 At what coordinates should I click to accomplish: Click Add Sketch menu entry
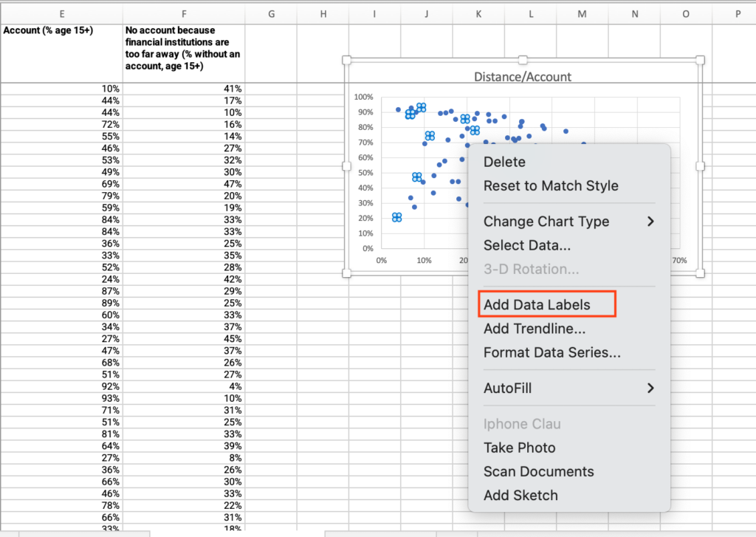pos(520,496)
